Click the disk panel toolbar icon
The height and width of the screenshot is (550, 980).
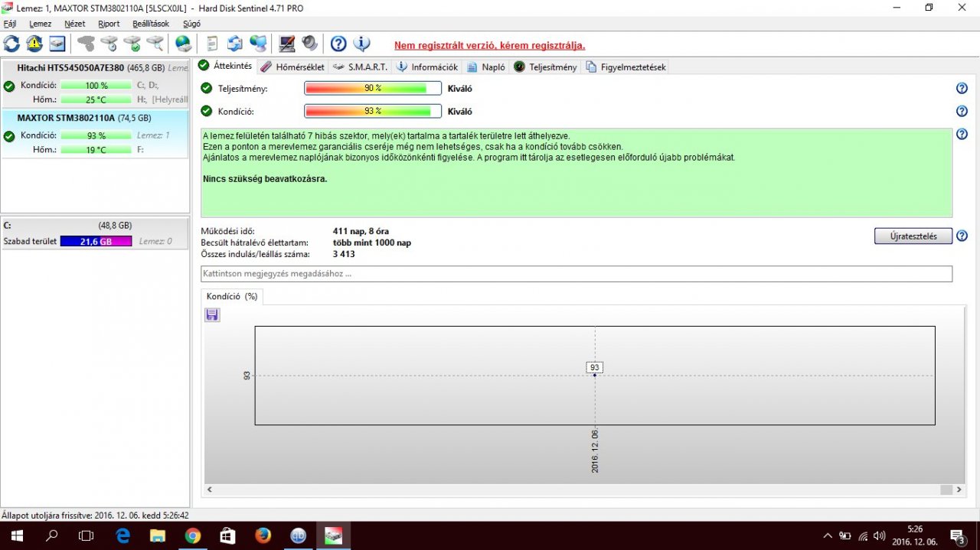[57, 44]
